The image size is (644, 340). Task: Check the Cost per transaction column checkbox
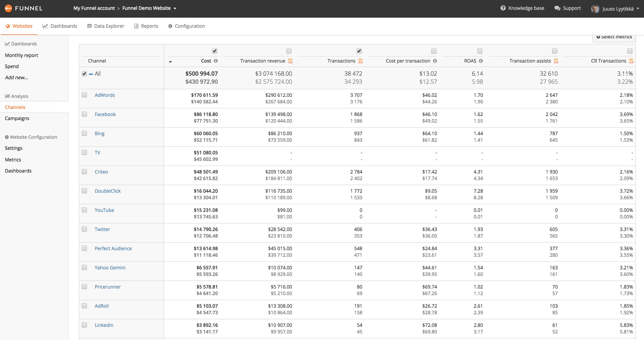tap(434, 51)
